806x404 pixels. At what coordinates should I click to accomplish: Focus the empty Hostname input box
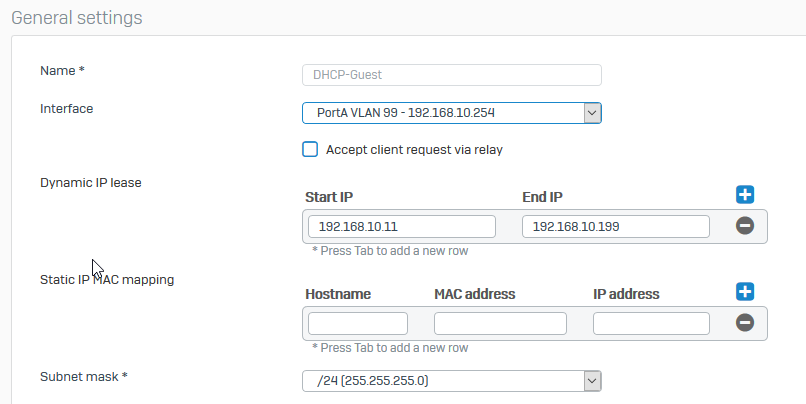coord(357,323)
